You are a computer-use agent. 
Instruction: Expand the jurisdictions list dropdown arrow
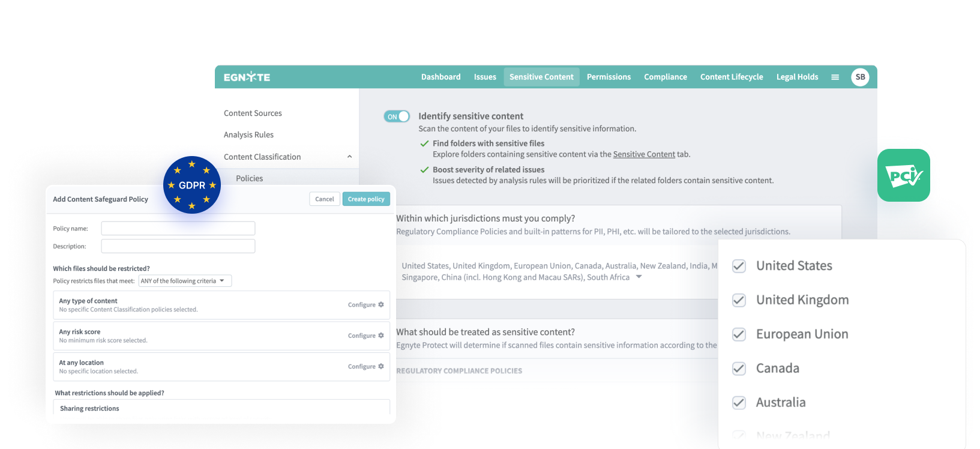pyautogui.click(x=639, y=277)
